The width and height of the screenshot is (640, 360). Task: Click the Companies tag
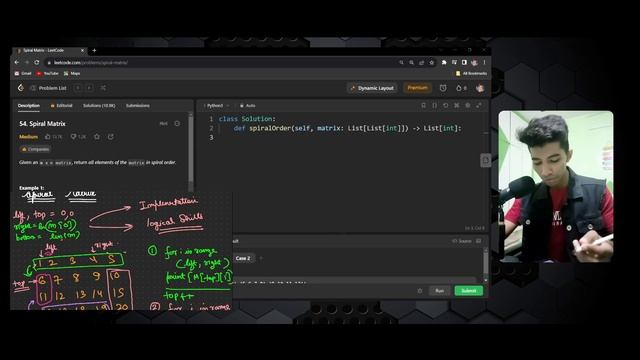35,149
